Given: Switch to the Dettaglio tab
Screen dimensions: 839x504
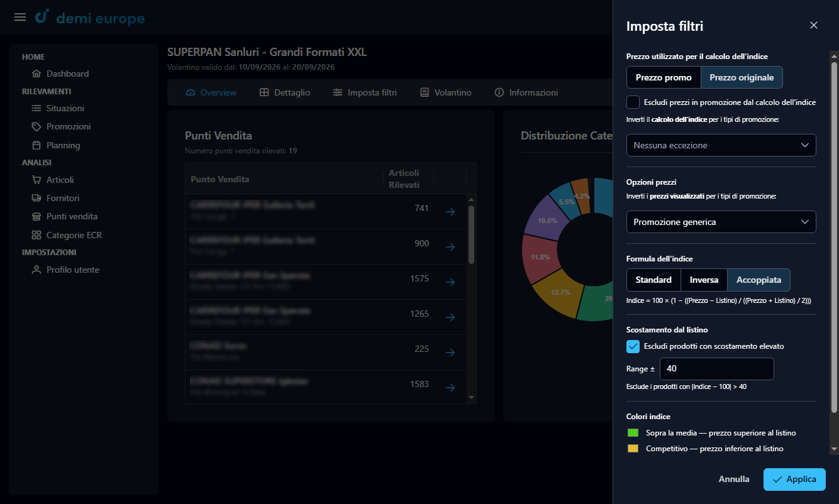Looking at the screenshot, I should pos(285,92).
